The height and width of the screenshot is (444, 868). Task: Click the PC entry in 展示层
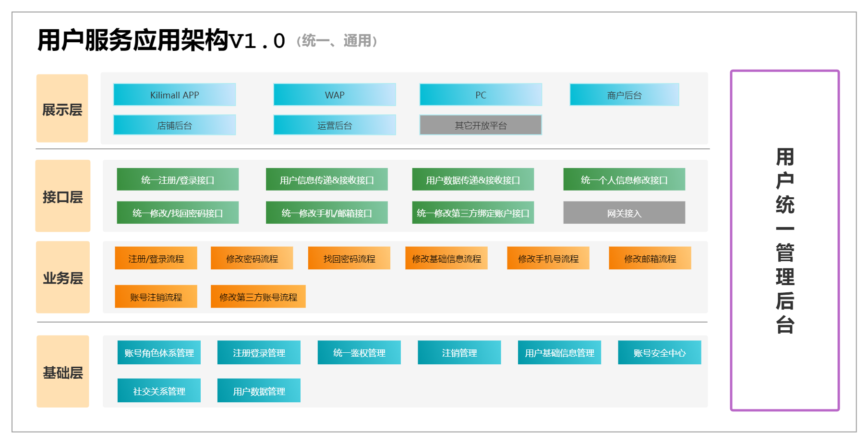coord(481,95)
